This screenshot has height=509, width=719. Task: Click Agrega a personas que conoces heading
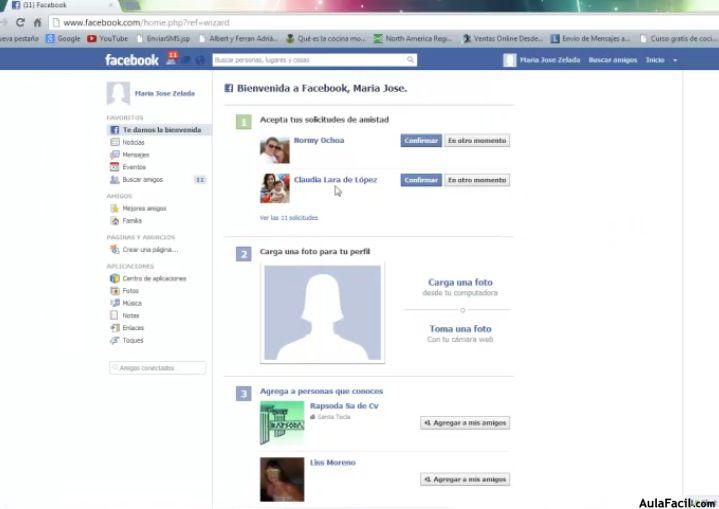click(x=321, y=391)
